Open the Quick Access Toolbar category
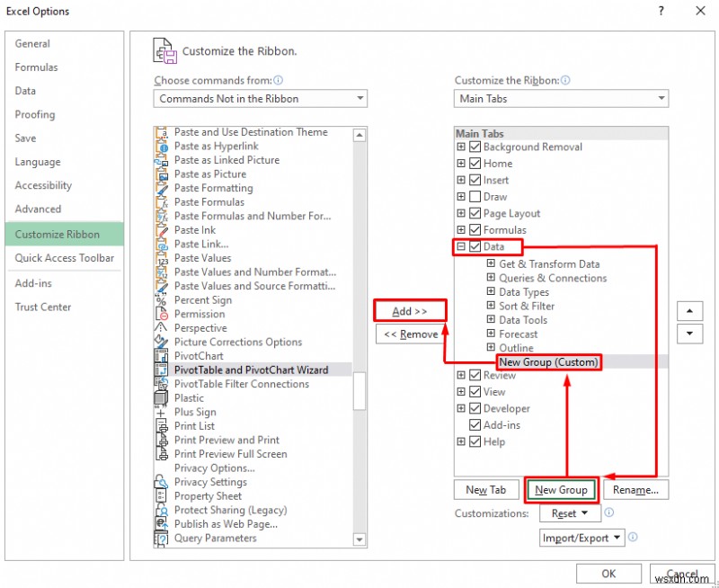The height and width of the screenshot is (588, 719). click(65, 258)
